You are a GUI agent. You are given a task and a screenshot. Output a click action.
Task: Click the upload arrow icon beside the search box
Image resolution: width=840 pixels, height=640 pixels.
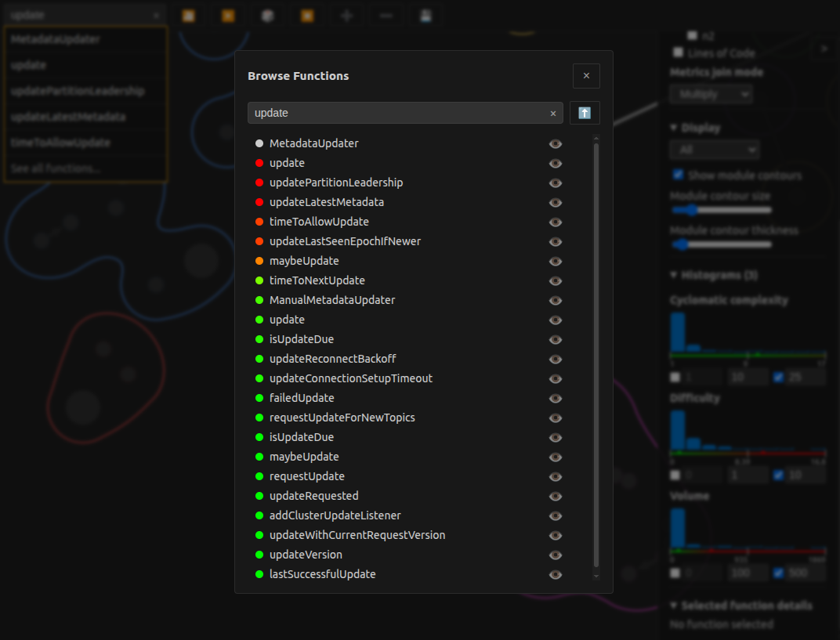point(585,113)
